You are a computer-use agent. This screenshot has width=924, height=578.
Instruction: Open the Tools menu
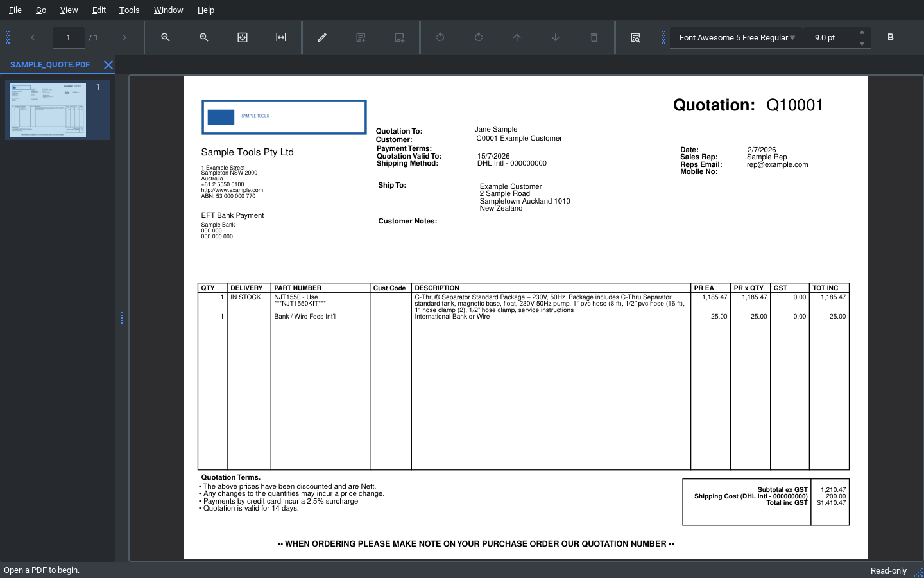(x=129, y=10)
